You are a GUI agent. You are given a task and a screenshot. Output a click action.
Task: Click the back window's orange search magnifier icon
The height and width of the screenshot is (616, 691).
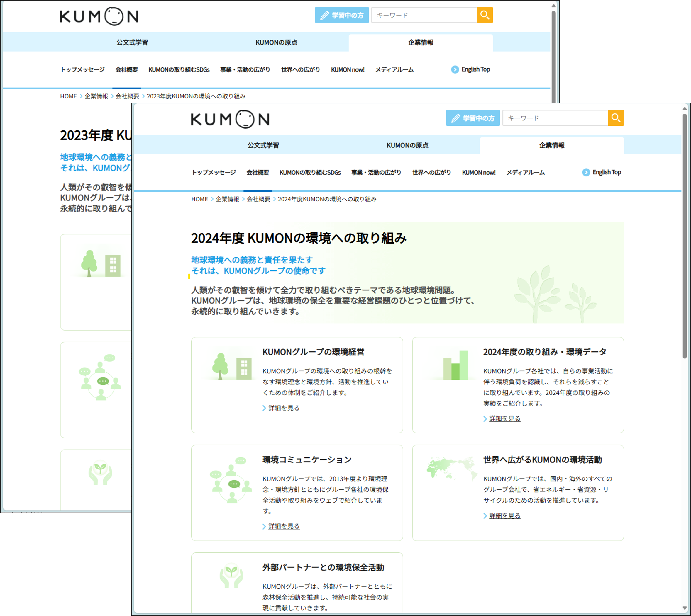(x=485, y=15)
